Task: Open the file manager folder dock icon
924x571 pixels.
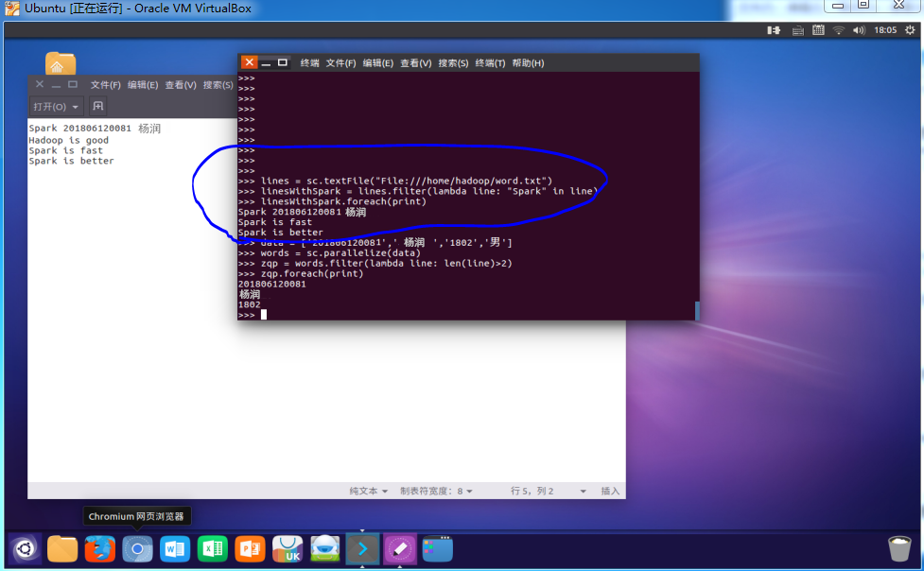Action: [62, 549]
